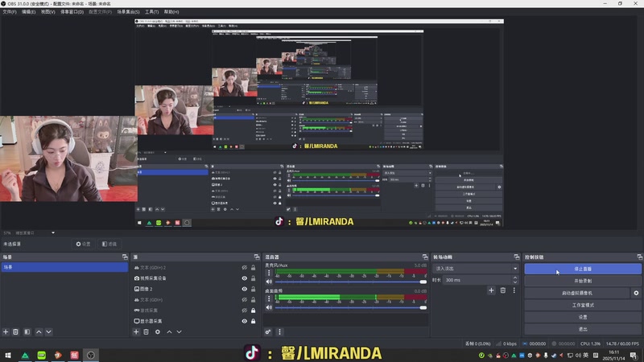Open virtual camera settings gear icon
The width and height of the screenshot is (644, 362).
coord(636,293)
